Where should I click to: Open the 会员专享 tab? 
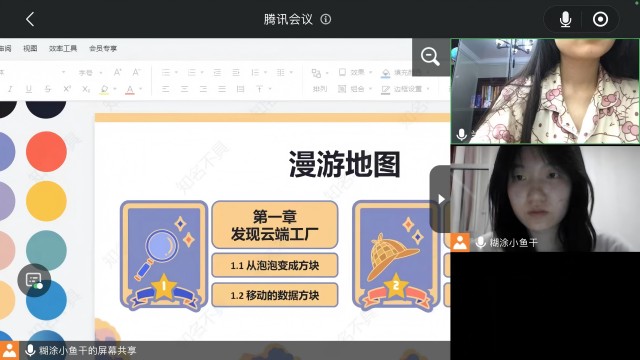tap(103, 49)
